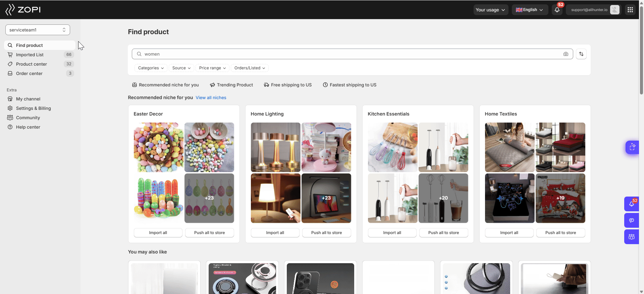Click the floating AI sparkle button
Screen dimensions: 644x294
coord(632,147)
